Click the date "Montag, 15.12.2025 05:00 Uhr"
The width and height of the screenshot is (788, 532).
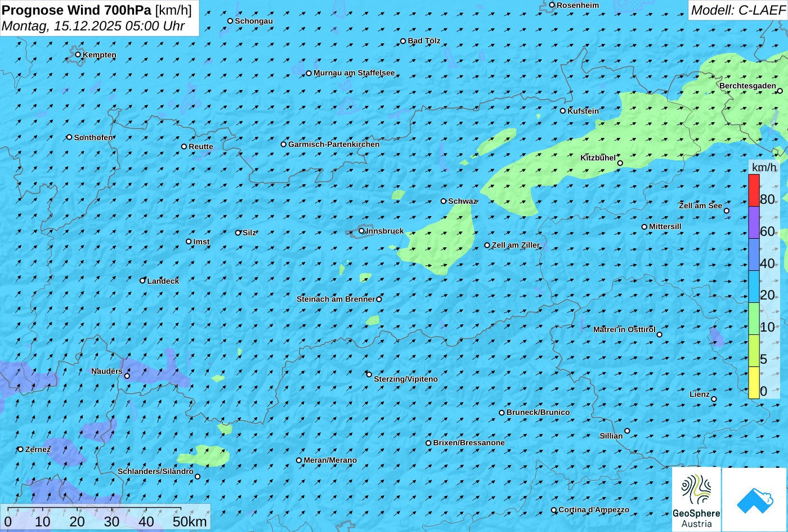tap(93, 26)
